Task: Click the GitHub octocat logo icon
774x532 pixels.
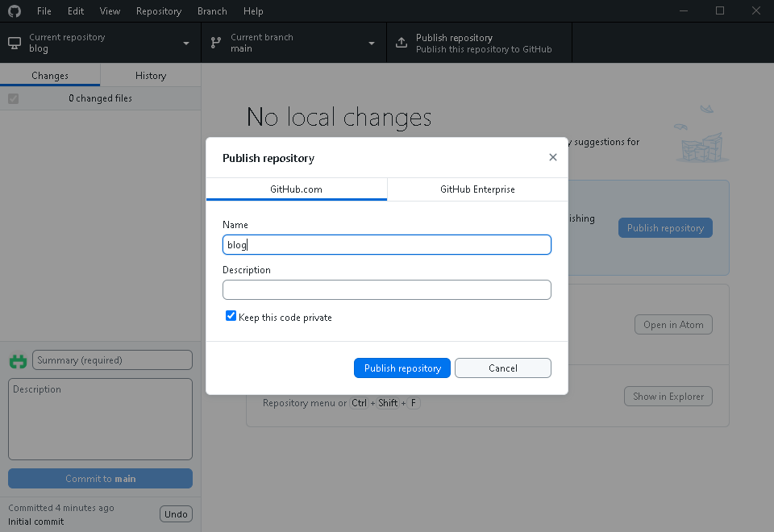Action: pyautogui.click(x=15, y=11)
